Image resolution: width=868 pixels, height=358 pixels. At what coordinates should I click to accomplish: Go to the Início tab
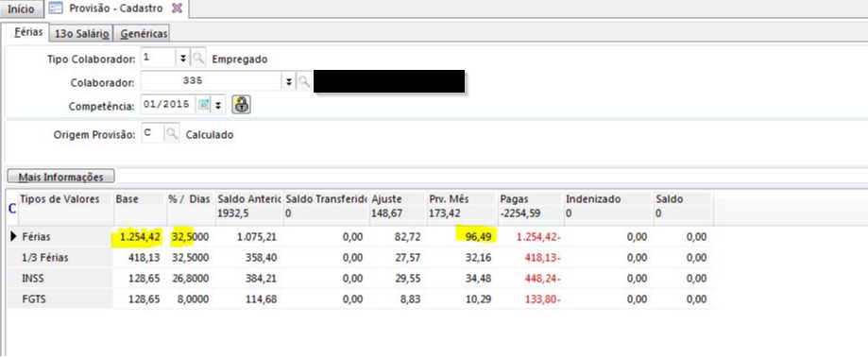pyautogui.click(x=21, y=9)
